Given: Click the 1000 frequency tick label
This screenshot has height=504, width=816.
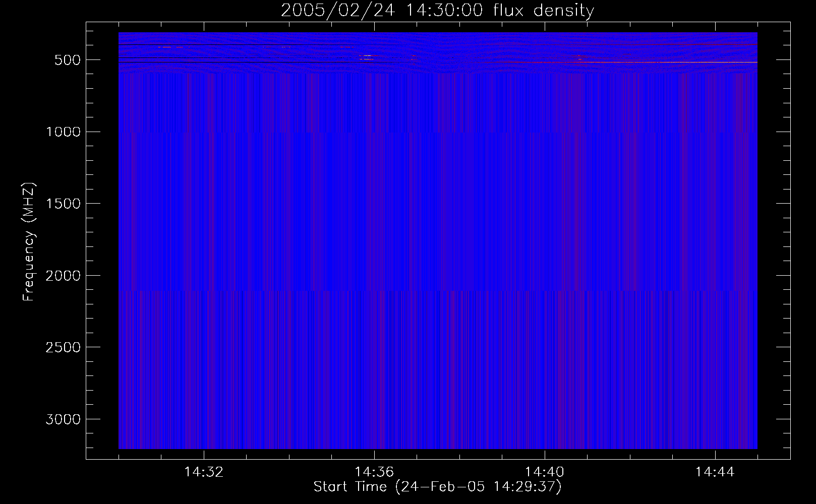Looking at the screenshot, I should 63,132.
